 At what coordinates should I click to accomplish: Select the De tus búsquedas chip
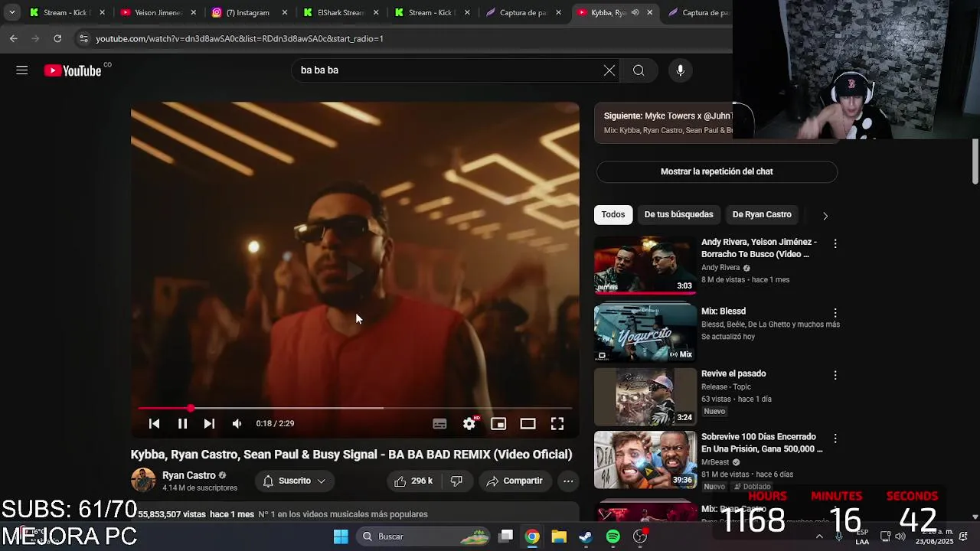678,214
